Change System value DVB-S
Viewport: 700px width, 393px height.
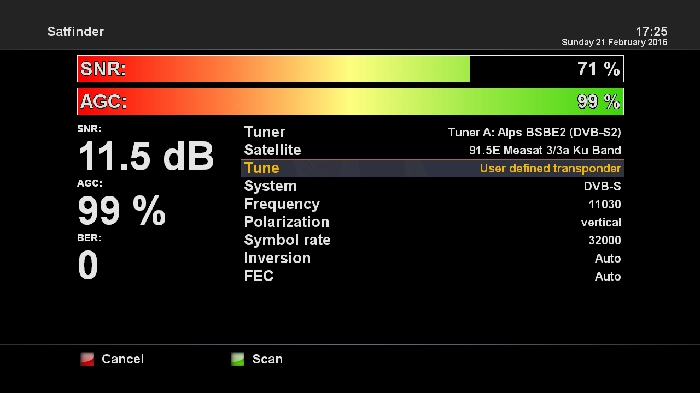pyautogui.click(x=602, y=186)
